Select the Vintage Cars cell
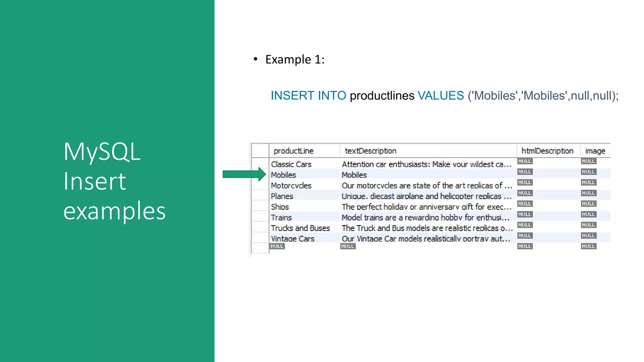The height and width of the screenshot is (362, 644). click(292, 239)
